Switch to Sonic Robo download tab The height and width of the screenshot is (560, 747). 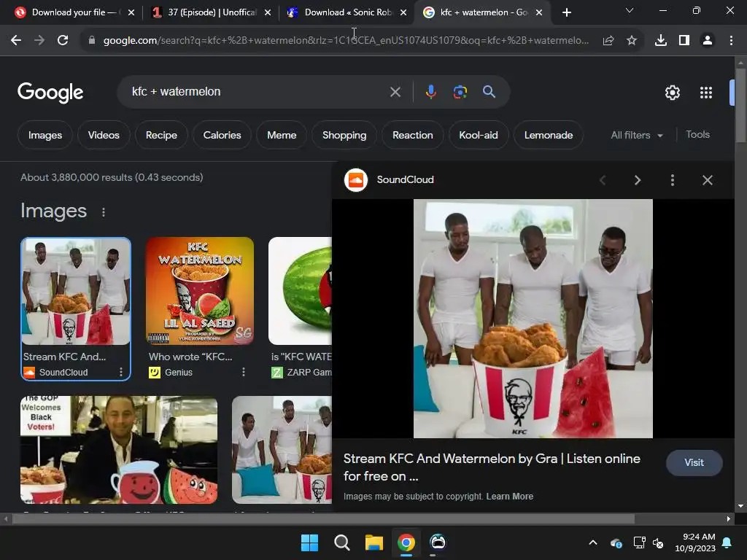click(347, 12)
